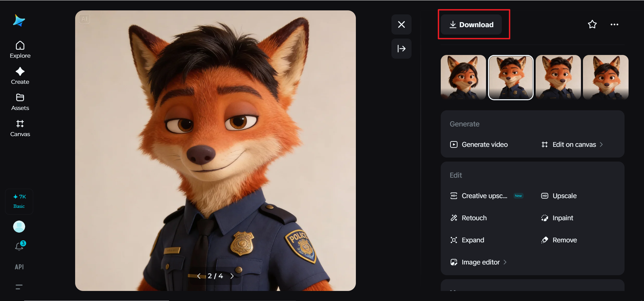Click the AI badge on the image
The height and width of the screenshot is (301, 644).
pos(85,19)
